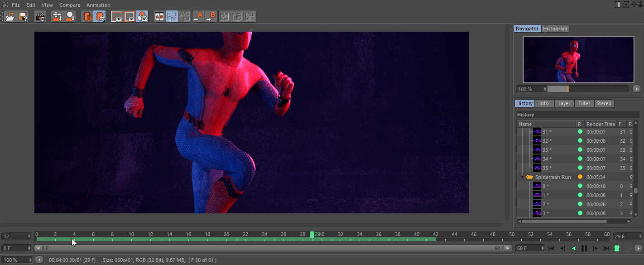Image resolution: width=644 pixels, height=265 pixels.
Task: Step back one frame
Action: (x=562, y=248)
